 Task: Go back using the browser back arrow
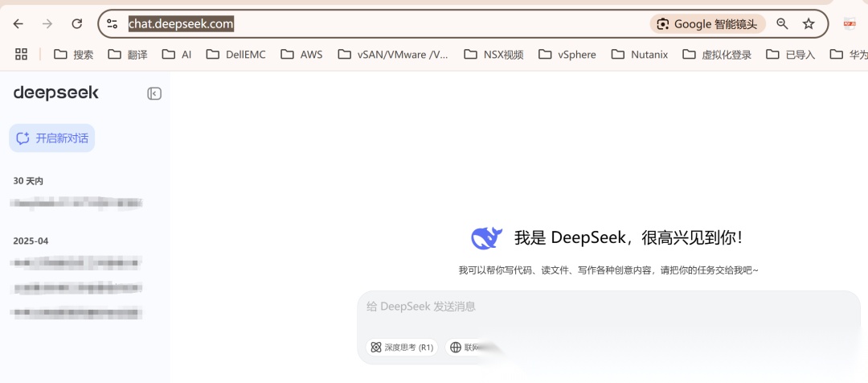18,24
